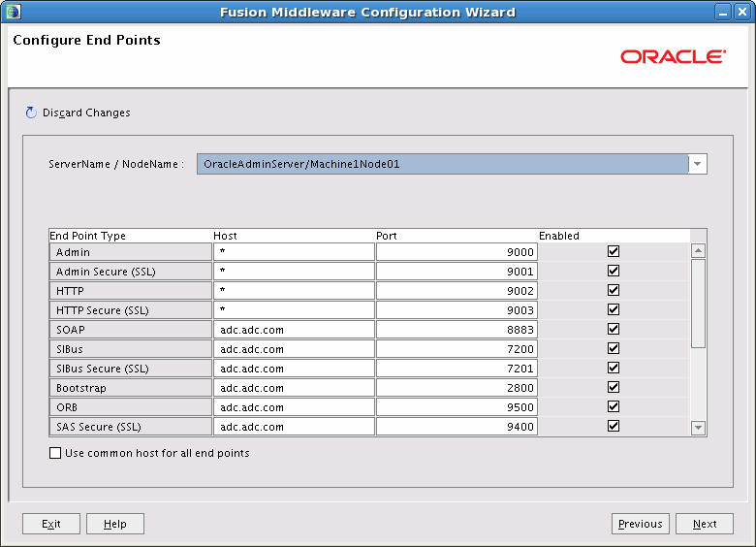
Task: Check Use common host for all end points
Action: coord(55,453)
